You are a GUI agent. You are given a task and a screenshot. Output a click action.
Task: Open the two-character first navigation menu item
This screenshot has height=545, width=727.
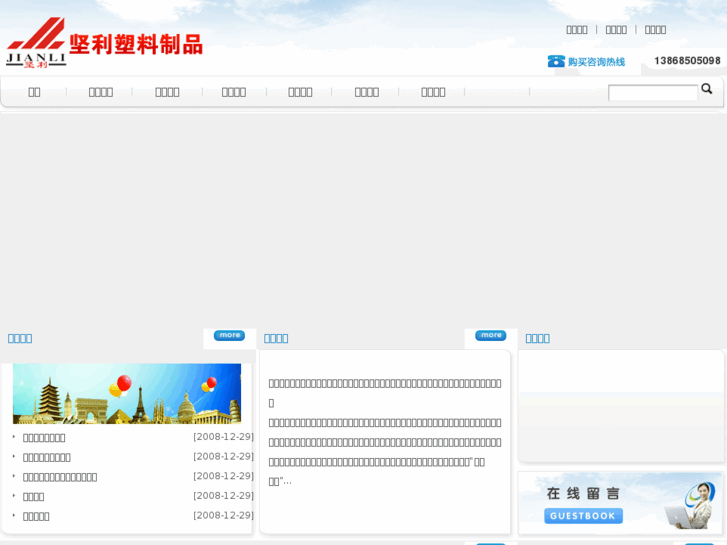pyautogui.click(x=34, y=92)
